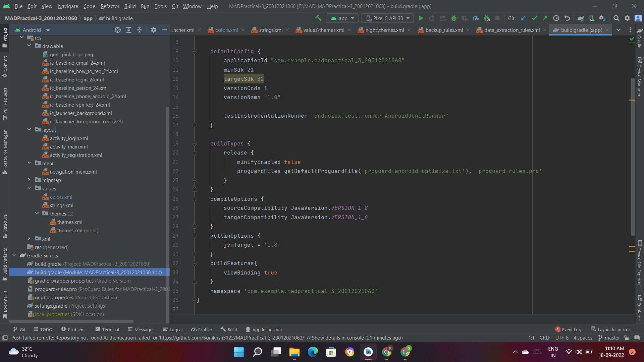Open the Refactor menu
The height and width of the screenshot is (362, 644).
(110, 6)
